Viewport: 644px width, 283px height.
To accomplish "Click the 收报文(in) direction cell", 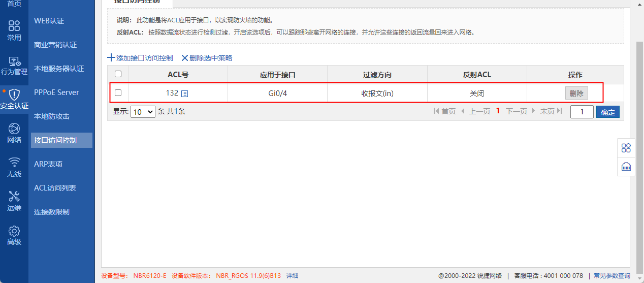I will click(377, 93).
